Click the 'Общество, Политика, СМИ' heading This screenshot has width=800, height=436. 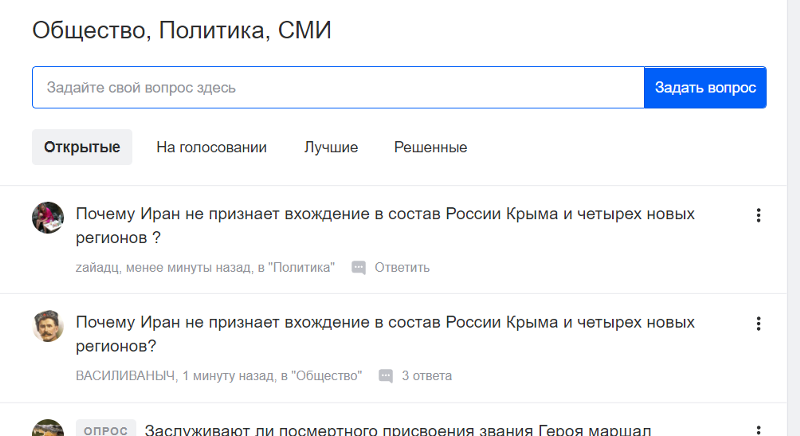pyautogui.click(x=182, y=31)
